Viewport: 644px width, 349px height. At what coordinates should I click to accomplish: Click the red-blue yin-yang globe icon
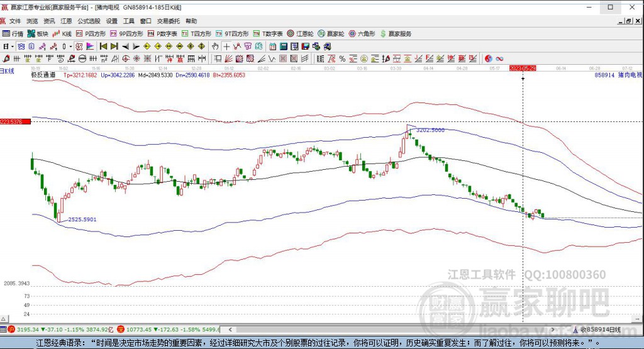[488, 58]
